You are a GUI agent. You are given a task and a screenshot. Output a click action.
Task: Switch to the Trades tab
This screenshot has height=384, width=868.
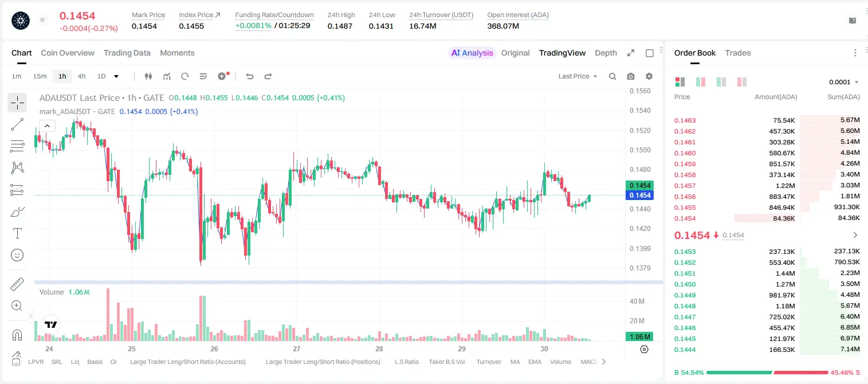click(737, 53)
